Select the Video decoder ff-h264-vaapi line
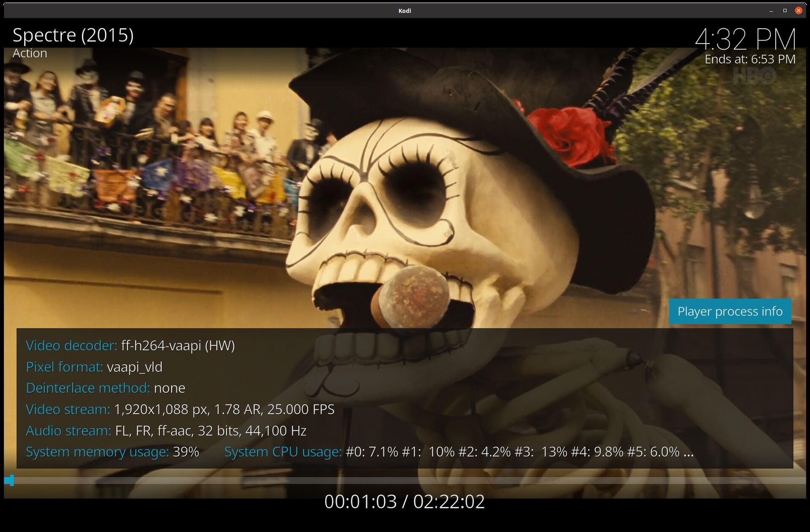The width and height of the screenshot is (810, 532). click(130, 346)
